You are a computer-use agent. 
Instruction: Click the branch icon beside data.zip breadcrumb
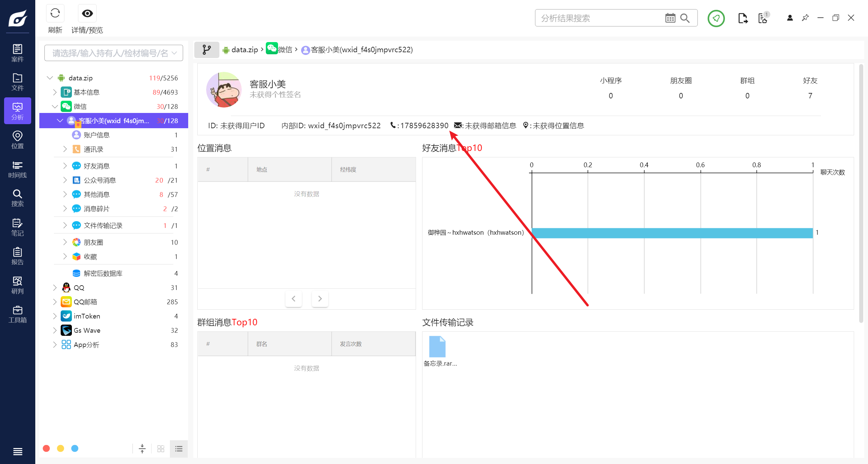click(206, 50)
